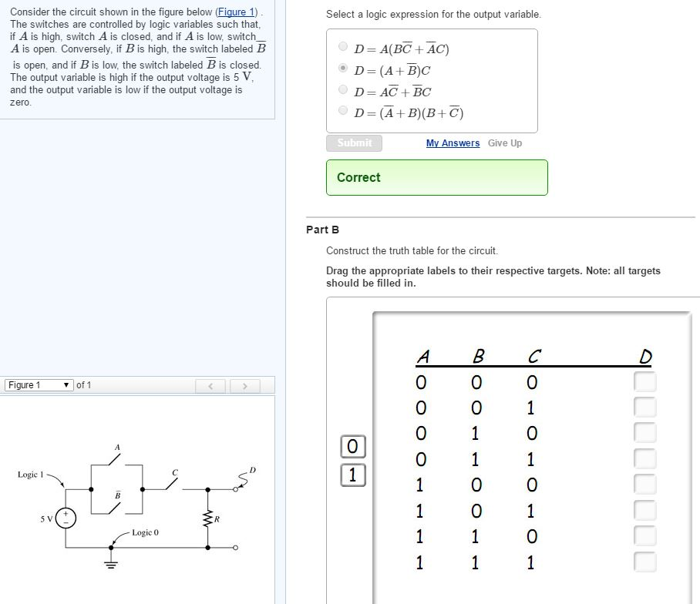Click the "Construct the truth table" instruction
Viewport: 700px width, 604px height.
pos(412,250)
